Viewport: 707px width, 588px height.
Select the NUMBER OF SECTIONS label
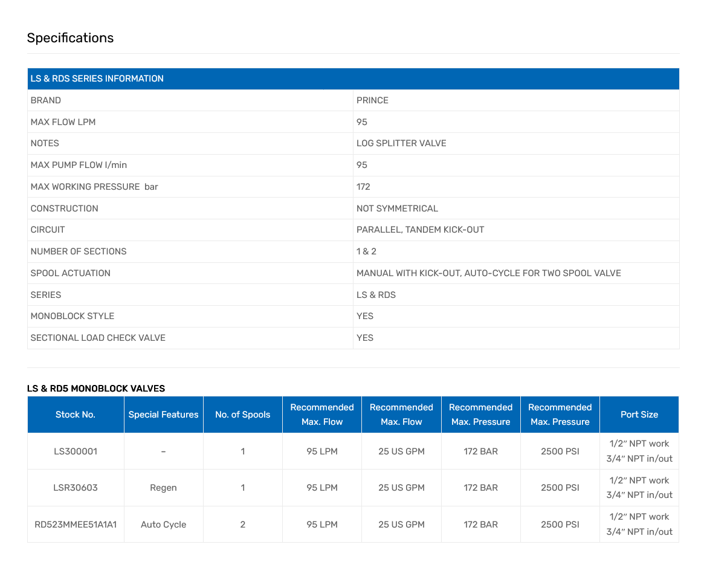[79, 251]
